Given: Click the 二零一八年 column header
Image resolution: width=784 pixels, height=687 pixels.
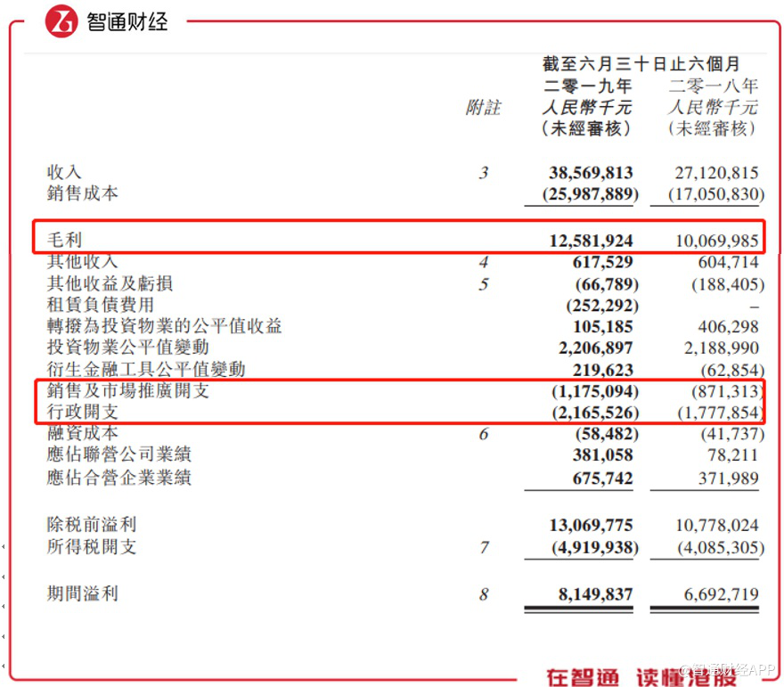Looking at the screenshot, I should pos(714,86).
